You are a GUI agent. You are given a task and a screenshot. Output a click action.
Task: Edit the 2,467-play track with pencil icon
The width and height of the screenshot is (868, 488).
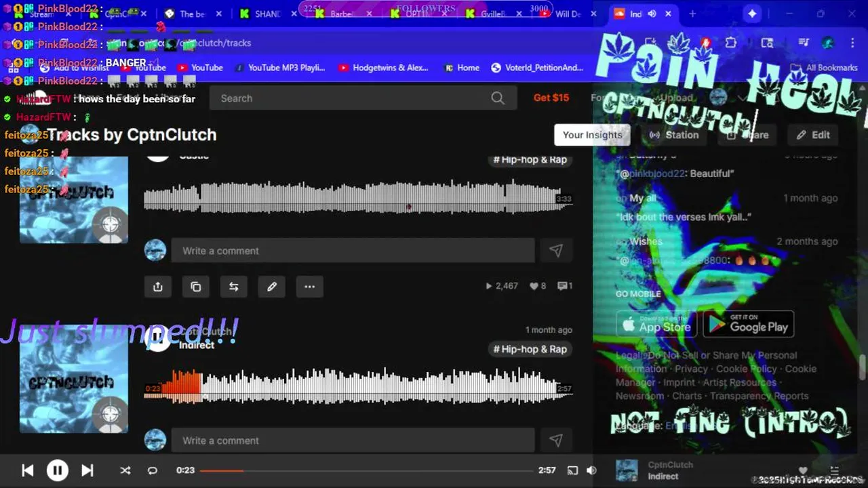point(272,287)
